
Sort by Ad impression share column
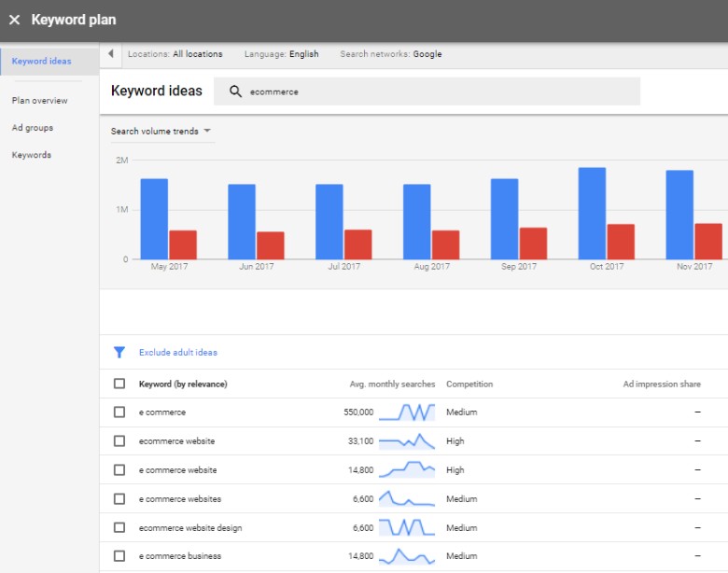662,384
